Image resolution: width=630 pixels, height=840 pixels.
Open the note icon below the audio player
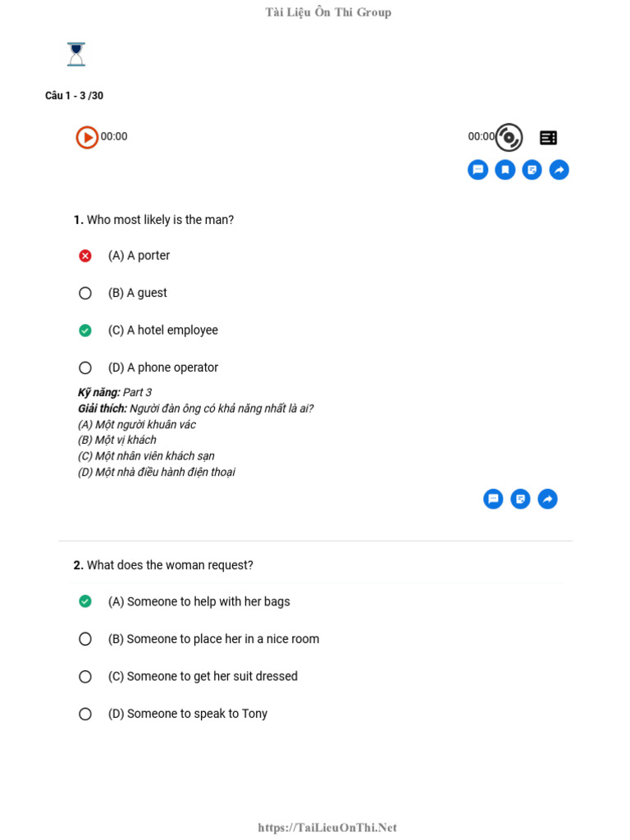point(532,170)
